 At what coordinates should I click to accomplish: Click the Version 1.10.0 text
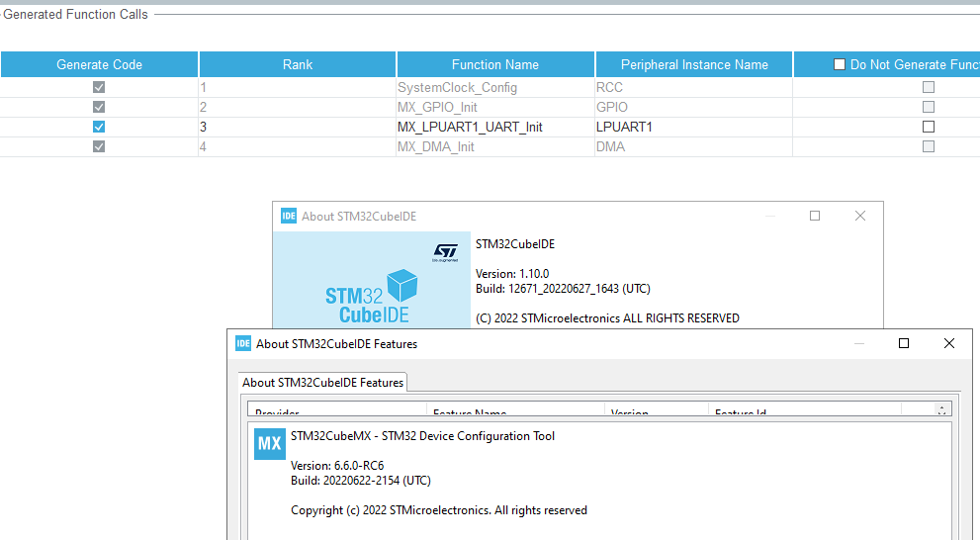512,274
